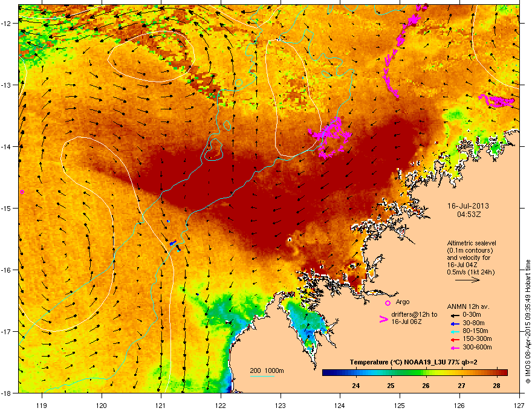Click the magenta Argo circle legend symbol
The image size is (532, 411).
[x=388, y=303]
